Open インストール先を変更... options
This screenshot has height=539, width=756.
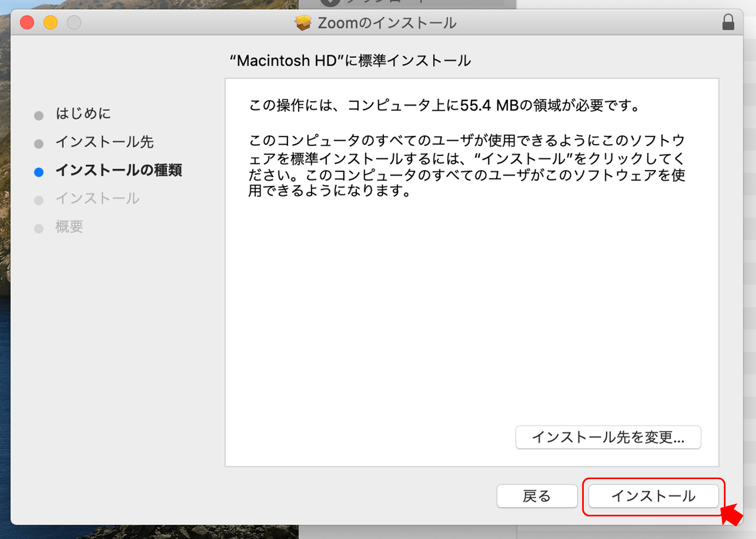[x=608, y=437]
